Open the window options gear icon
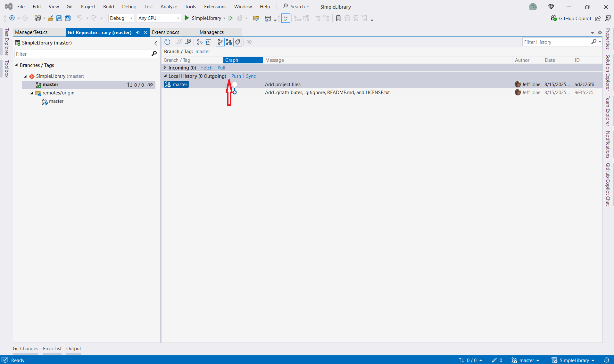614x364 pixels. tap(600, 32)
